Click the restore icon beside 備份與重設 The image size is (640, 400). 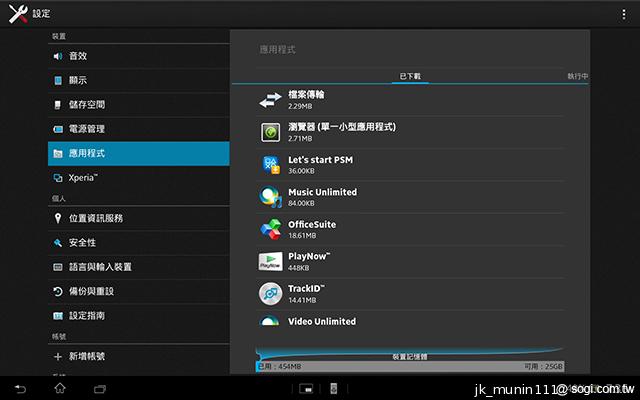coord(58,291)
